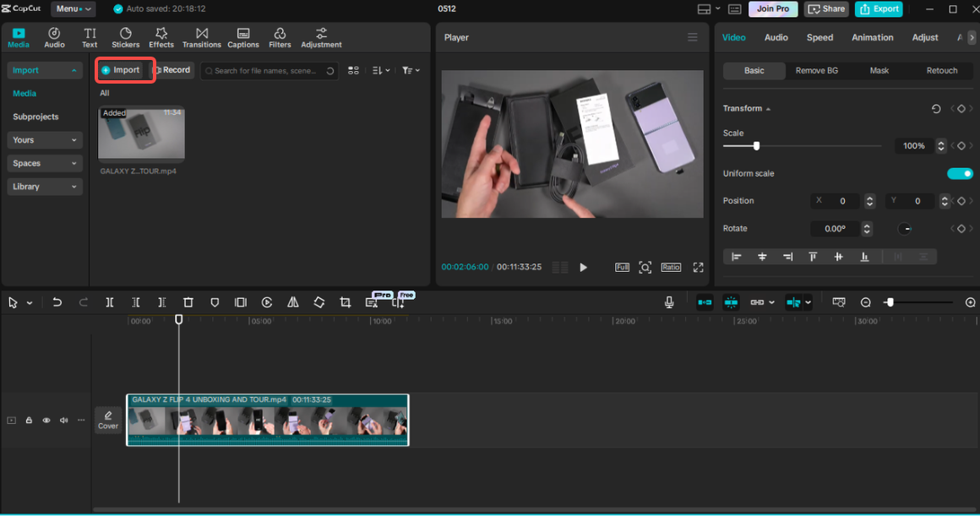The width and height of the screenshot is (980, 516).
Task: Switch to the Audio tab in the right panel
Action: 776,37
